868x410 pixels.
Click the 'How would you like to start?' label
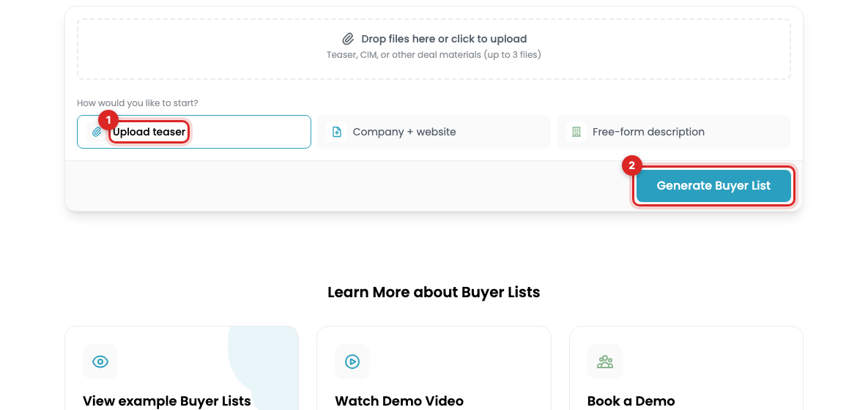[137, 103]
